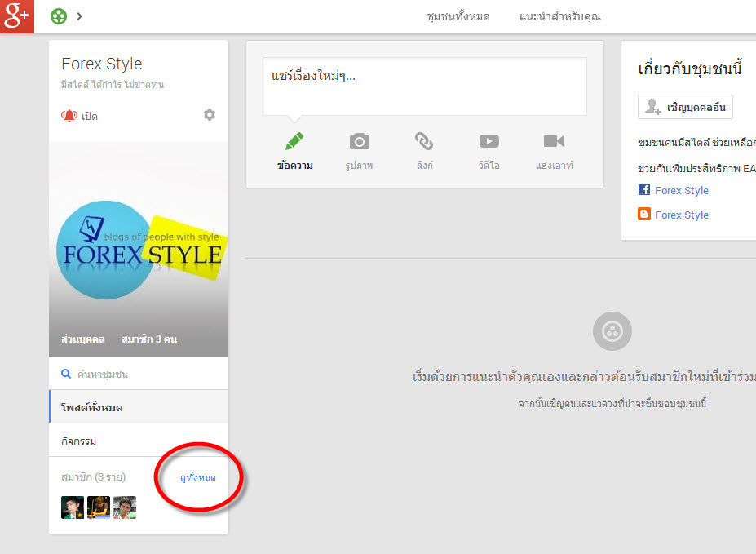Screen dimensions: 756x554
Task: Open second member avatar thumbnail
Action: 99,507
